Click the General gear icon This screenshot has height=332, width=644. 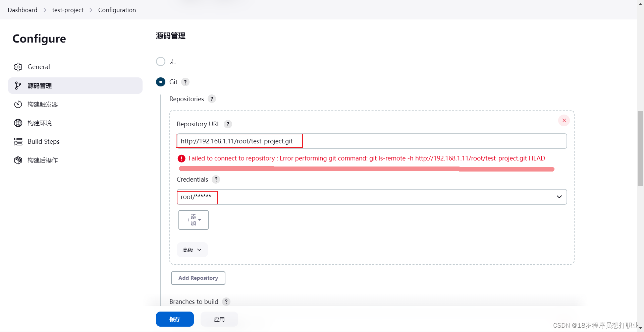[18, 67]
